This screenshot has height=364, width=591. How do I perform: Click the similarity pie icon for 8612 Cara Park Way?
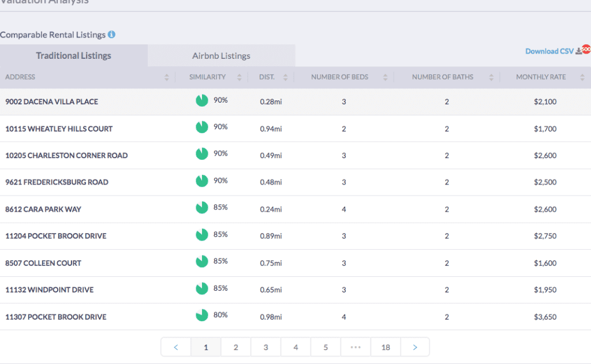click(x=201, y=208)
